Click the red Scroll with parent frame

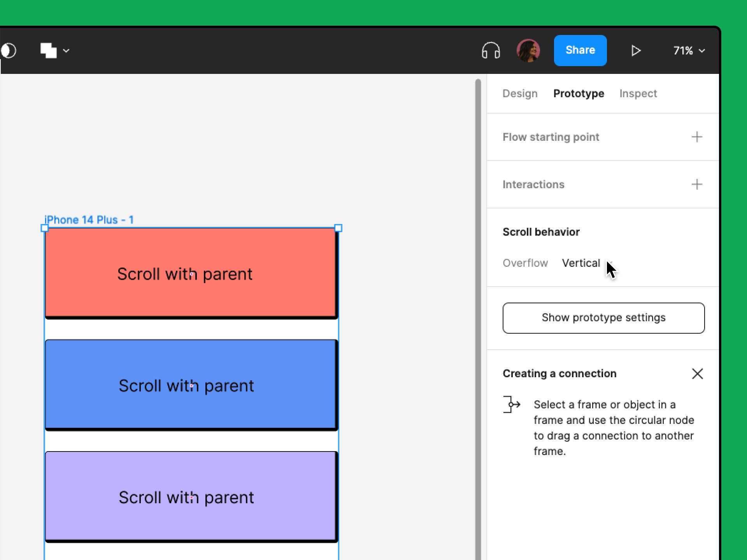pyautogui.click(x=187, y=272)
